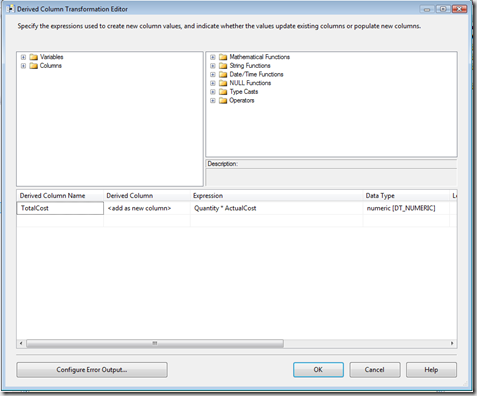Select the Variables label

pos(52,57)
